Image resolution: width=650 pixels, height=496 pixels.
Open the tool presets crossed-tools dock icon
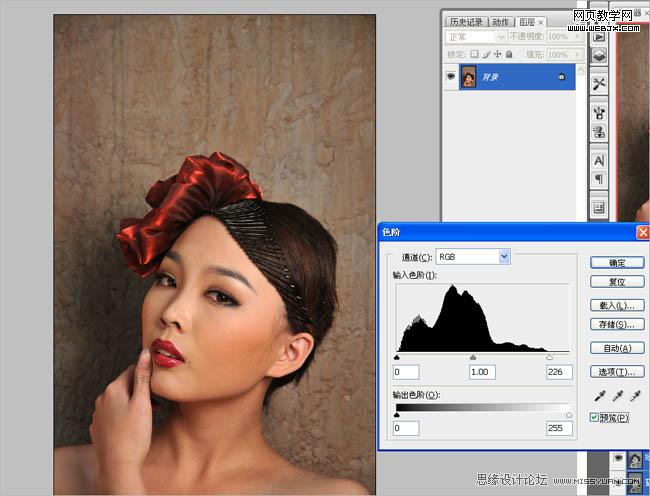600,84
